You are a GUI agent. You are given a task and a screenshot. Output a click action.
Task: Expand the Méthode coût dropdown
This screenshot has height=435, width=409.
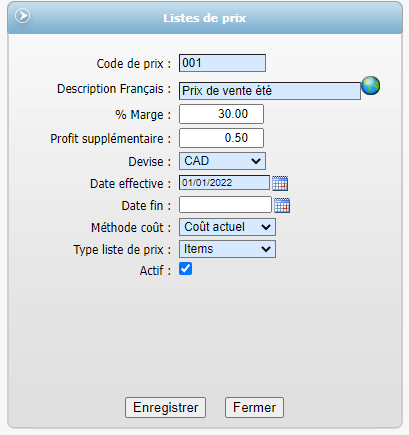click(x=227, y=227)
